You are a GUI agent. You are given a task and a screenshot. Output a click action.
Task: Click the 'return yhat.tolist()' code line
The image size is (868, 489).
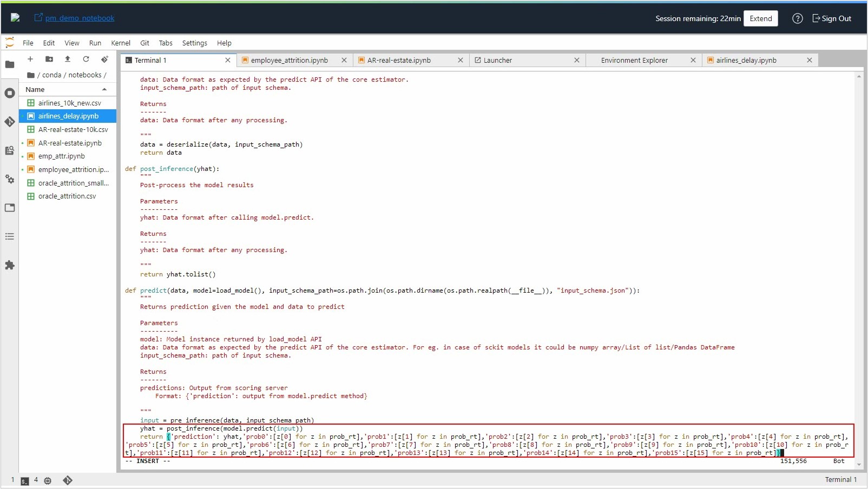[178, 274]
